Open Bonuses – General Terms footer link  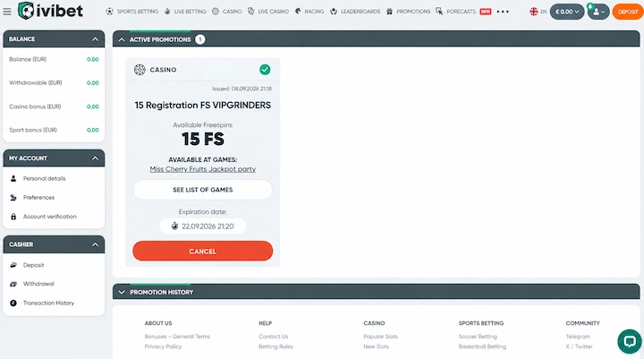177,337
